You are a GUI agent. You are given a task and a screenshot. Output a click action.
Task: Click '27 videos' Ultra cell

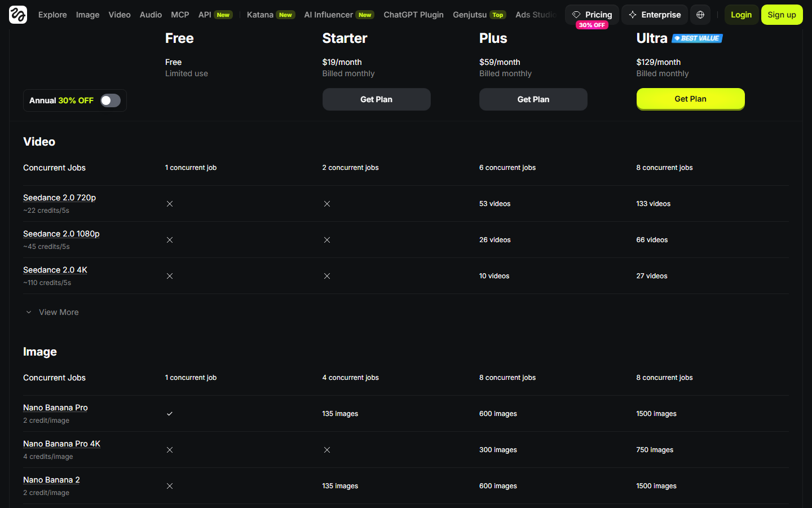[x=652, y=276]
